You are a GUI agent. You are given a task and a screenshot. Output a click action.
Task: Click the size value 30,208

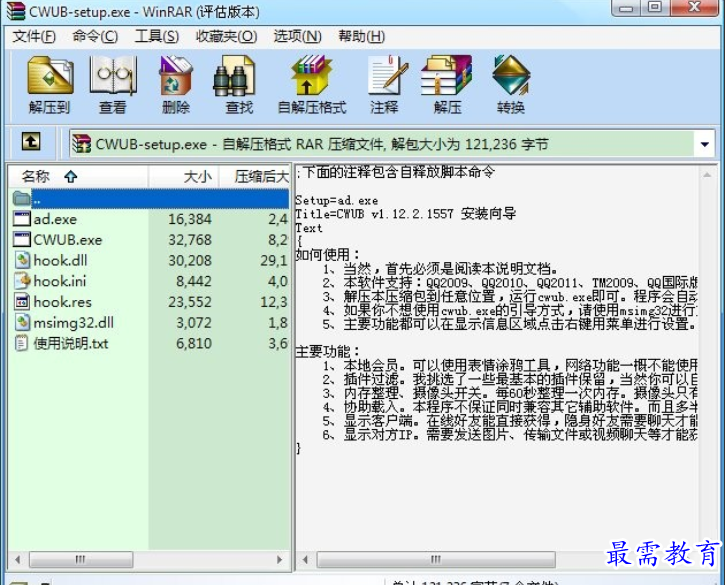pos(190,260)
